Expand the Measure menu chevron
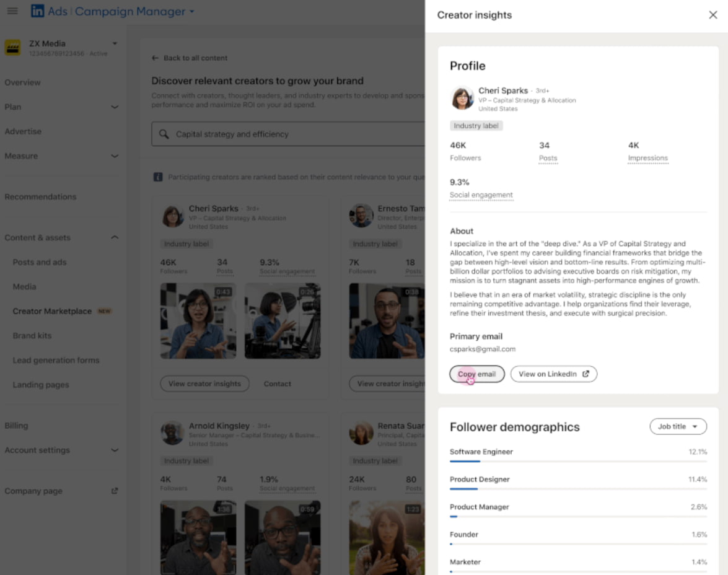This screenshot has height=575, width=728. pyautogui.click(x=115, y=156)
